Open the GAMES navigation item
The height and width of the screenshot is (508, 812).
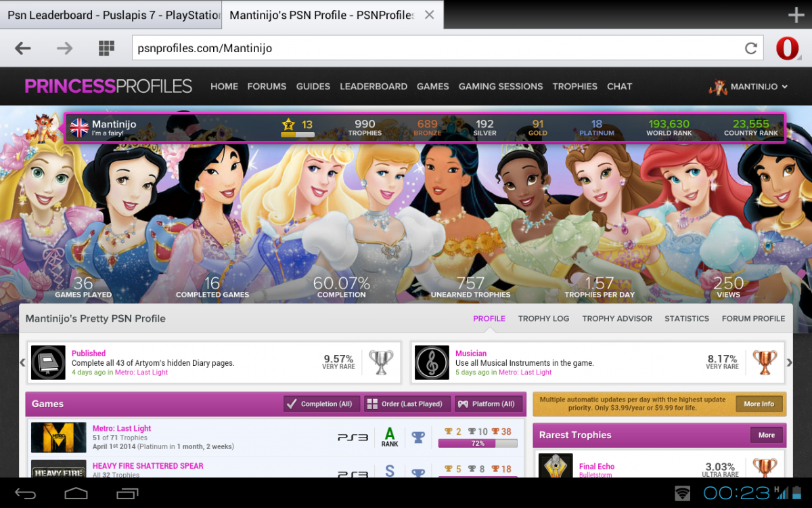(433, 87)
